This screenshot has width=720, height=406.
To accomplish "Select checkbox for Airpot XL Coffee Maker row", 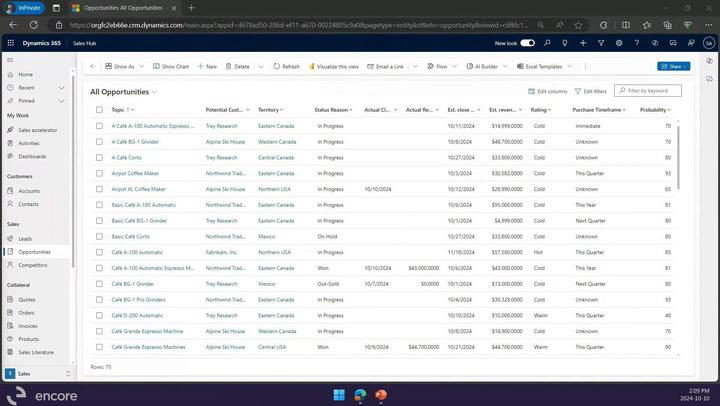I will tap(99, 189).
